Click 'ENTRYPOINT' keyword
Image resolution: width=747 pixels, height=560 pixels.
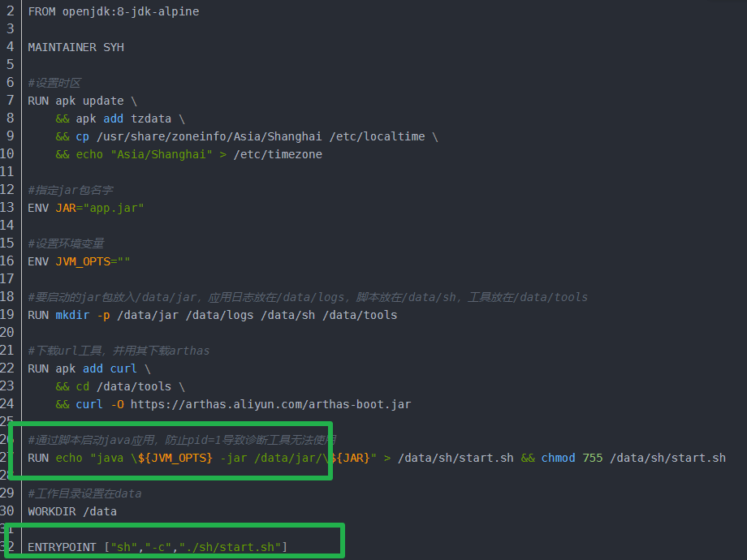(x=62, y=547)
